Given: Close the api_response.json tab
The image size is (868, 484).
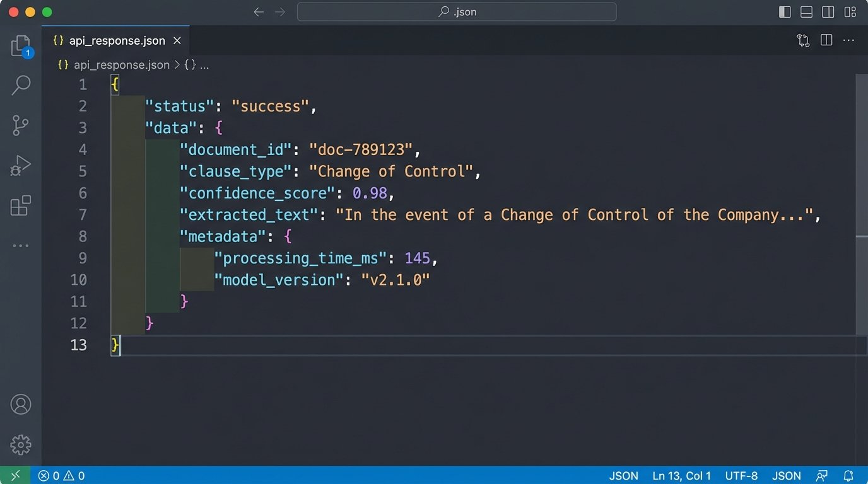Looking at the screenshot, I should 177,40.
